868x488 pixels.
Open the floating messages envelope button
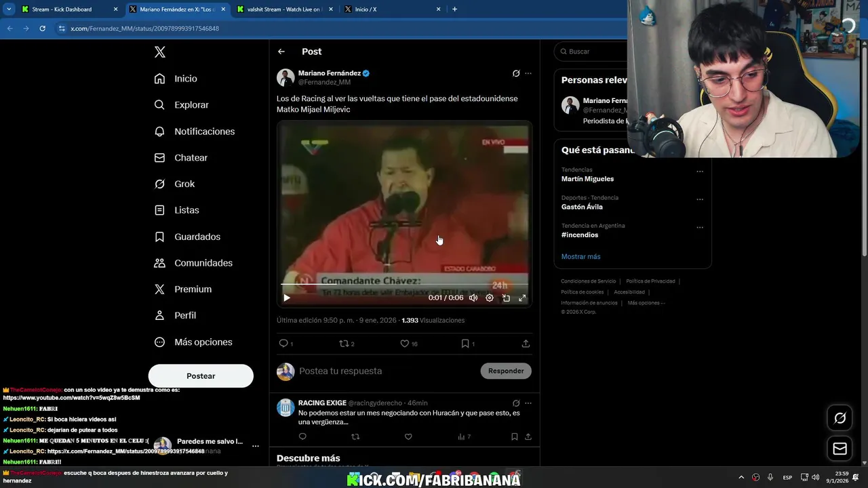click(x=840, y=449)
